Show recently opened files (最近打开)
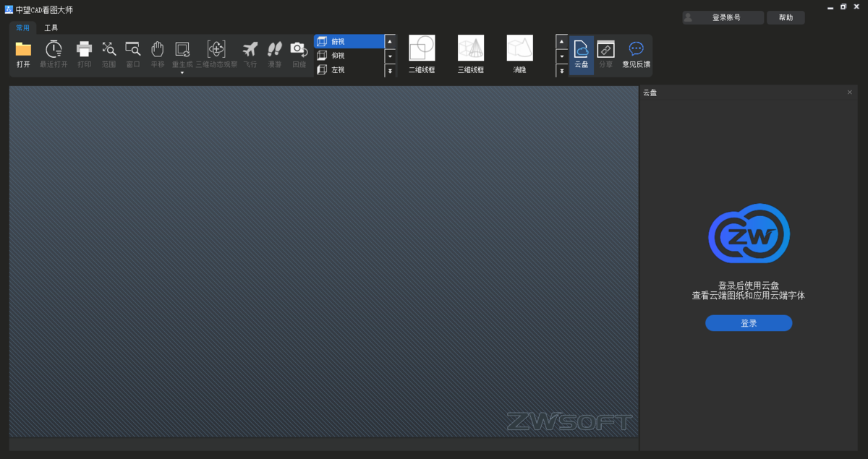Screen dimensions: 868x459 click(54, 55)
